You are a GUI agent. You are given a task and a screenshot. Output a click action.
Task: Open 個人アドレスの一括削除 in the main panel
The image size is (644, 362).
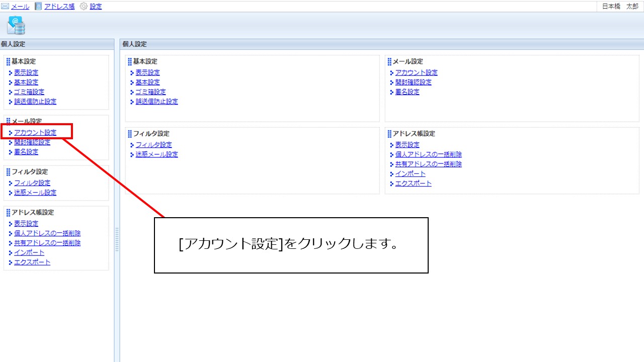(428, 154)
